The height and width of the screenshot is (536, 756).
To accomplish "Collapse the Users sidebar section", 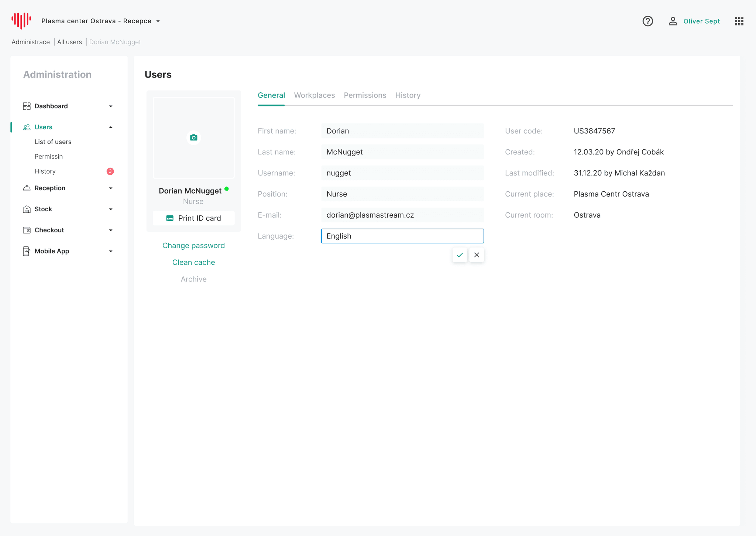I will 110,127.
